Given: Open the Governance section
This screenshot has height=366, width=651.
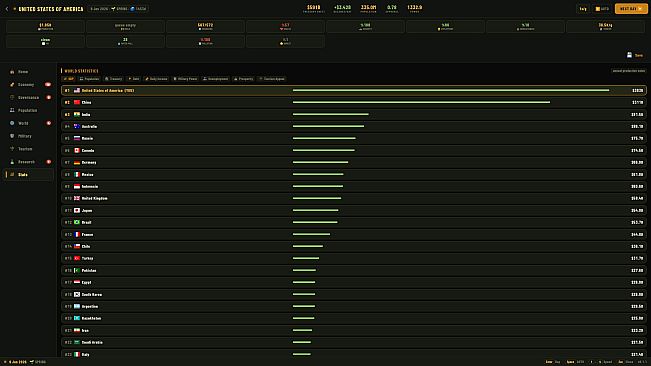Looking at the screenshot, I should [x=28, y=98].
